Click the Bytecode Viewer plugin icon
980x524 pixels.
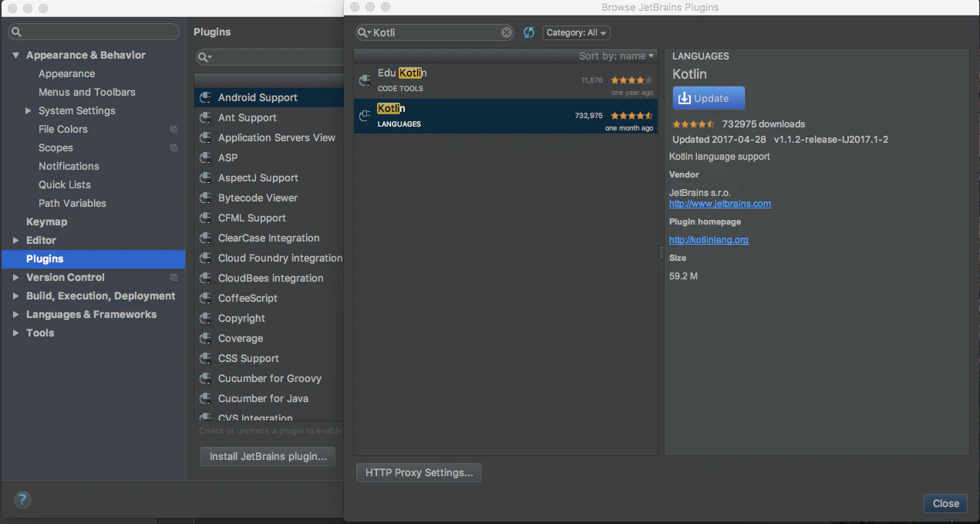tap(205, 198)
